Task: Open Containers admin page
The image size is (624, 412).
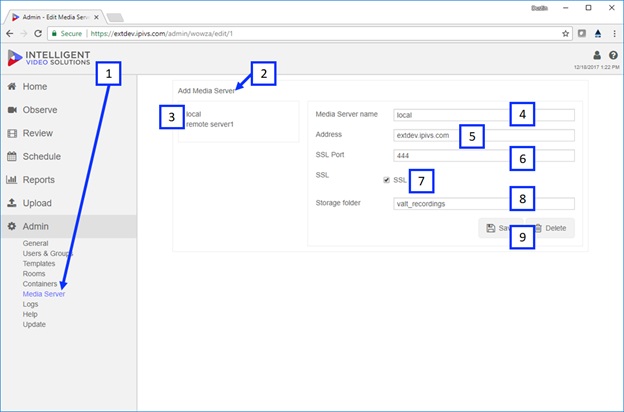Action: [40, 284]
